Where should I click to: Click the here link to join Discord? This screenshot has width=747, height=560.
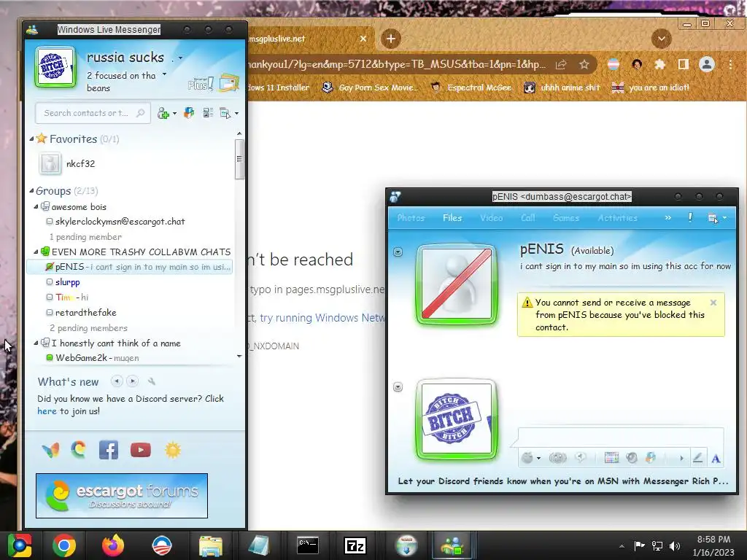pyautogui.click(x=47, y=411)
